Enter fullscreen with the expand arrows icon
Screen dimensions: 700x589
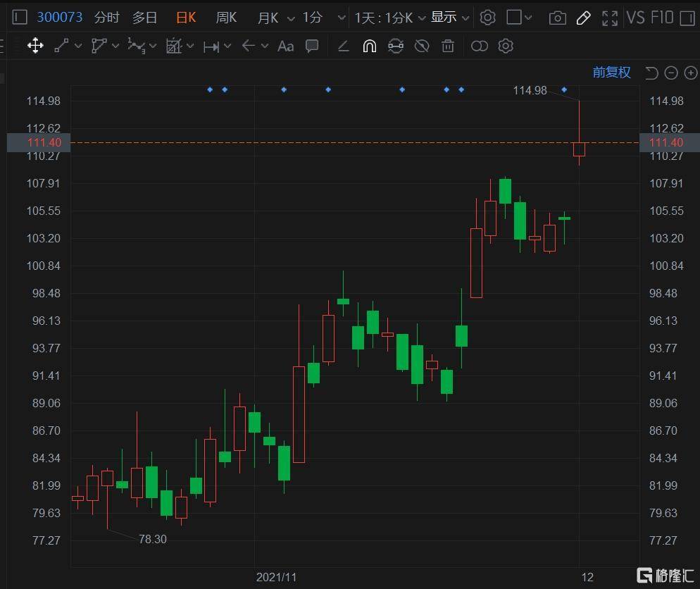coord(608,17)
